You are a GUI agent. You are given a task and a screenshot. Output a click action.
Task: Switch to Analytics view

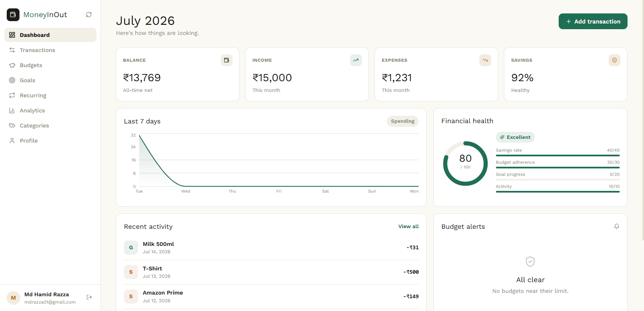click(50, 110)
